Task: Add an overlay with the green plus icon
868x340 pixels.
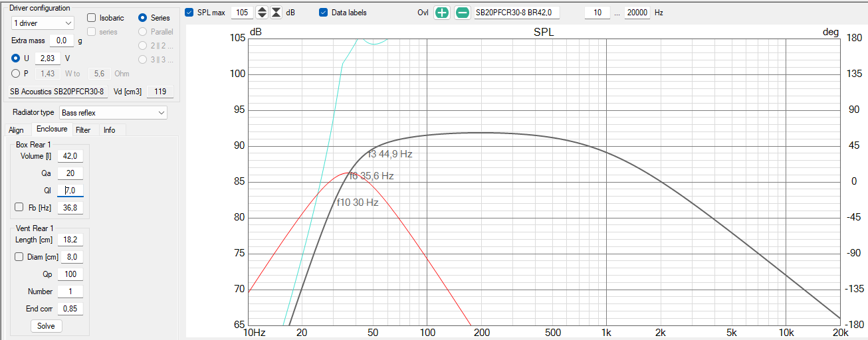Action: pyautogui.click(x=442, y=13)
